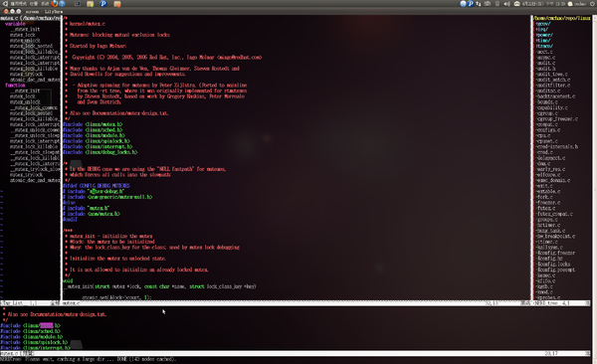Expand the gcov/ directory in NERDTree

pos(543,24)
